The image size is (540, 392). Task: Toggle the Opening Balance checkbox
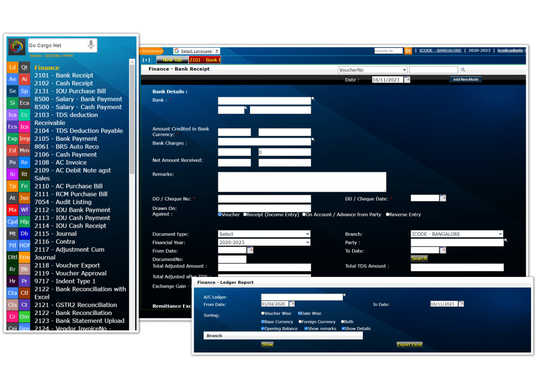click(x=263, y=329)
